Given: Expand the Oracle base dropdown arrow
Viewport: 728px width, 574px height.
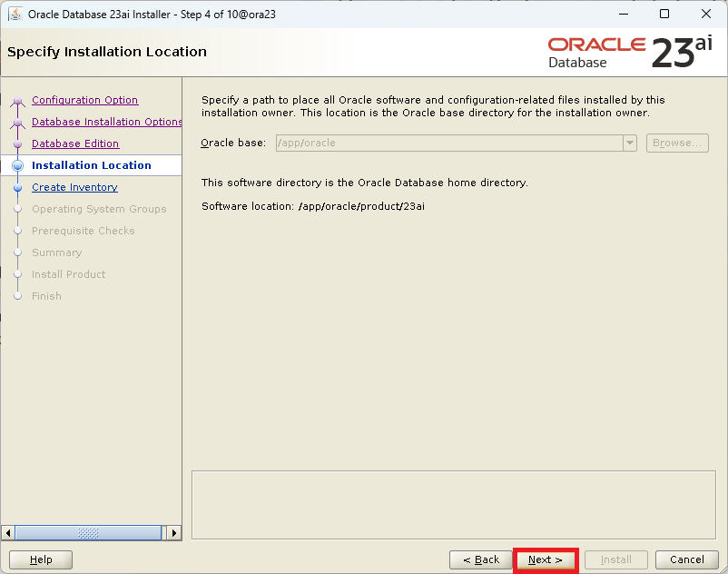Looking at the screenshot, I should [x=630, y=143].
